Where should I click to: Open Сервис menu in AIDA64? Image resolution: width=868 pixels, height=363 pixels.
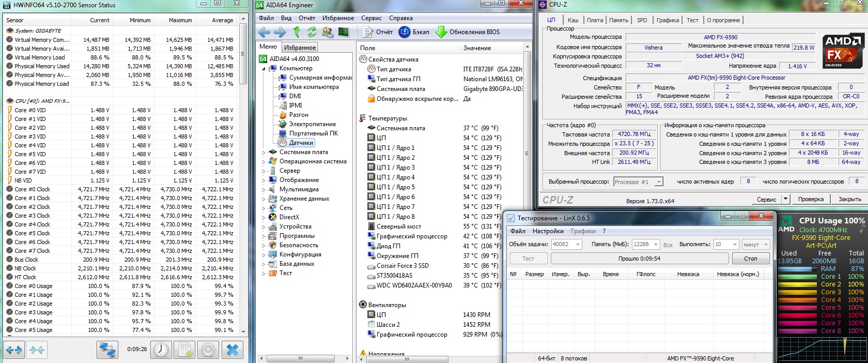click(371, 18)
